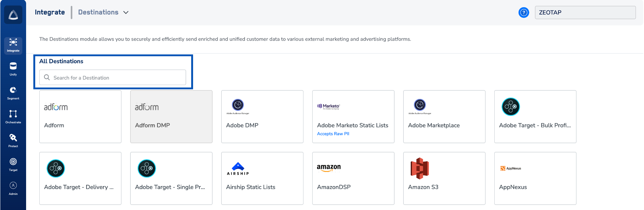Click the blue help question mark icon
The height and width of the screenshot is (210, 644).
[x=524, y=13]
